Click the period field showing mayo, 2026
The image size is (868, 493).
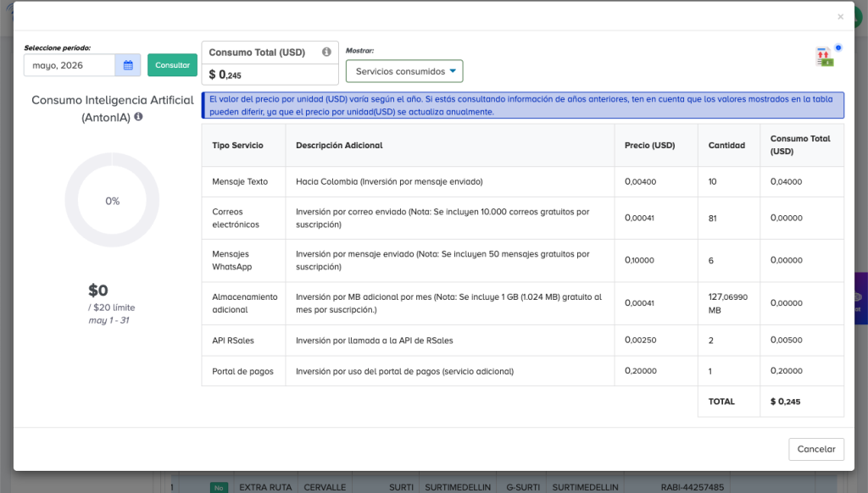coord(70,65)
